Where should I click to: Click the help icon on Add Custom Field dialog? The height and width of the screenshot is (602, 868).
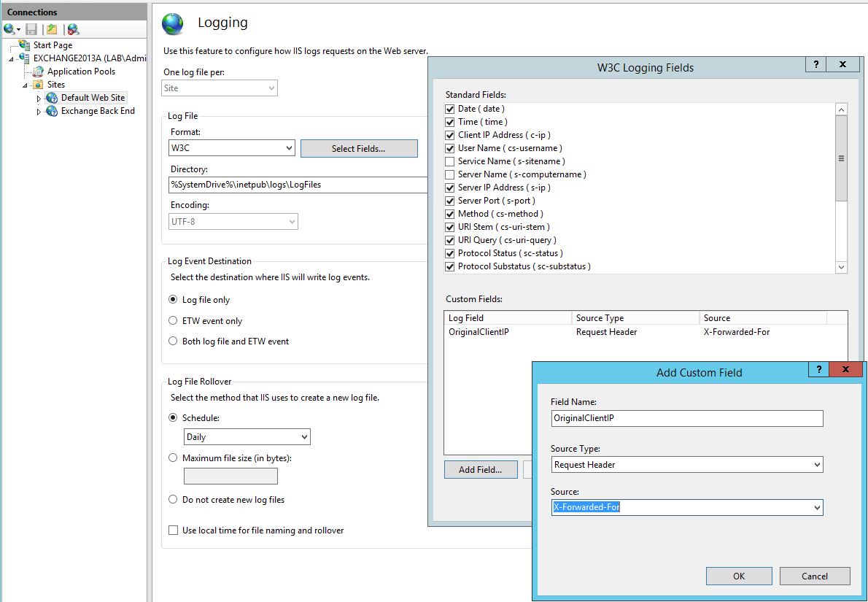[x=818, y=369]
